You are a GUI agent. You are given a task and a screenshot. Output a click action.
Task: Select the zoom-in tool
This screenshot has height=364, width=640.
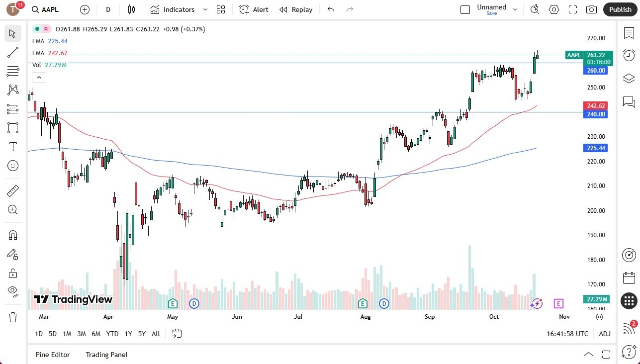[12, 209]
